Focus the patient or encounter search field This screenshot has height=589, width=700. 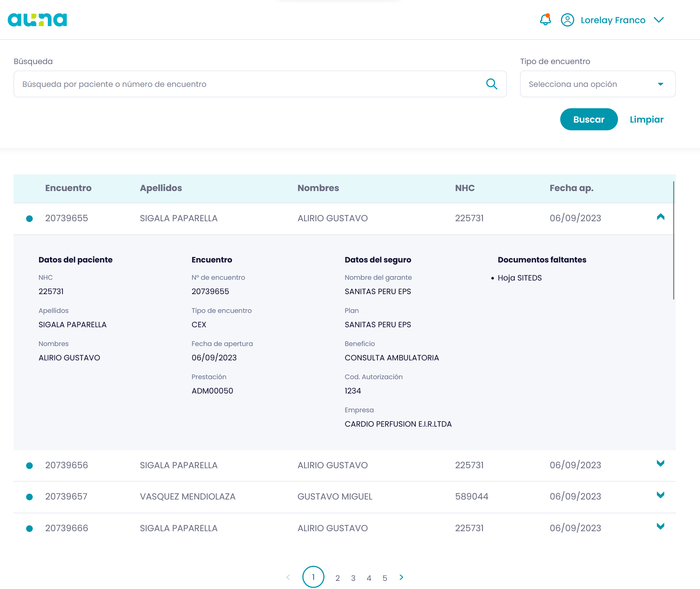pos(260,84)
